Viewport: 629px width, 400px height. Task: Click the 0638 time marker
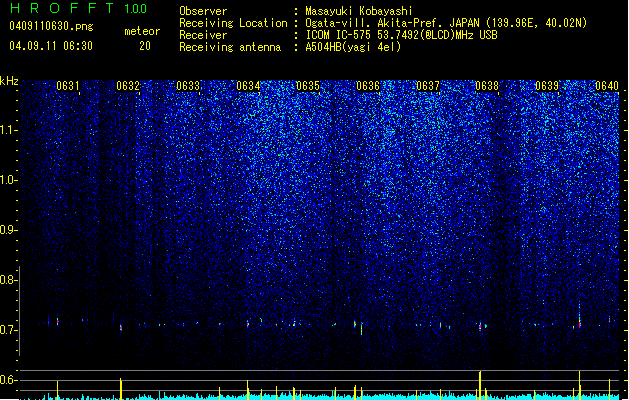[487, 86]
